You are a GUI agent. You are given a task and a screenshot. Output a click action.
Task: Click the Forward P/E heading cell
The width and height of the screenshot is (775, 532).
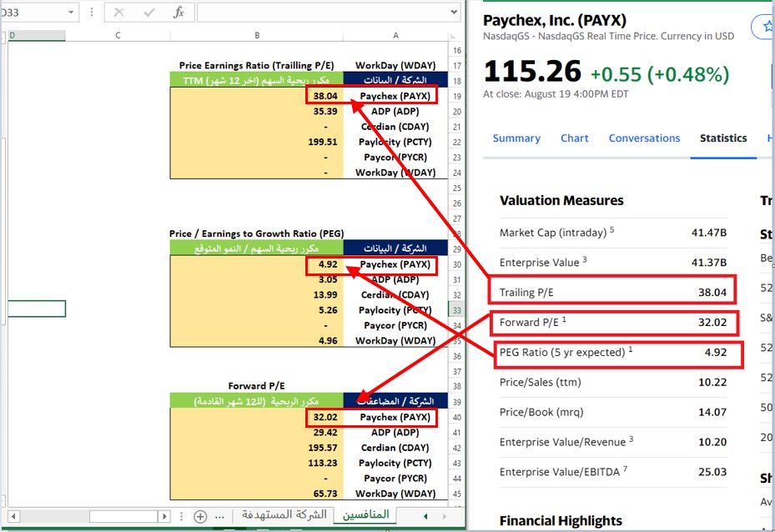click(256, 386)
